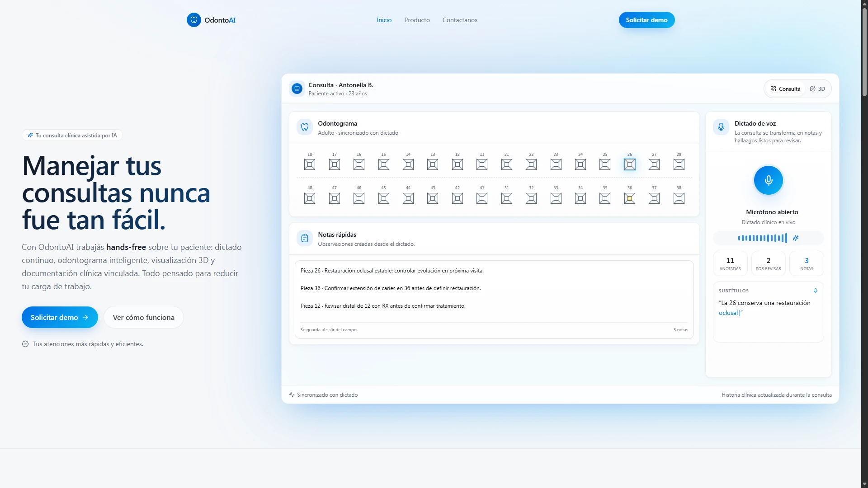
Task: Select tooth 33 in the lower row
Action: (556, 198)
